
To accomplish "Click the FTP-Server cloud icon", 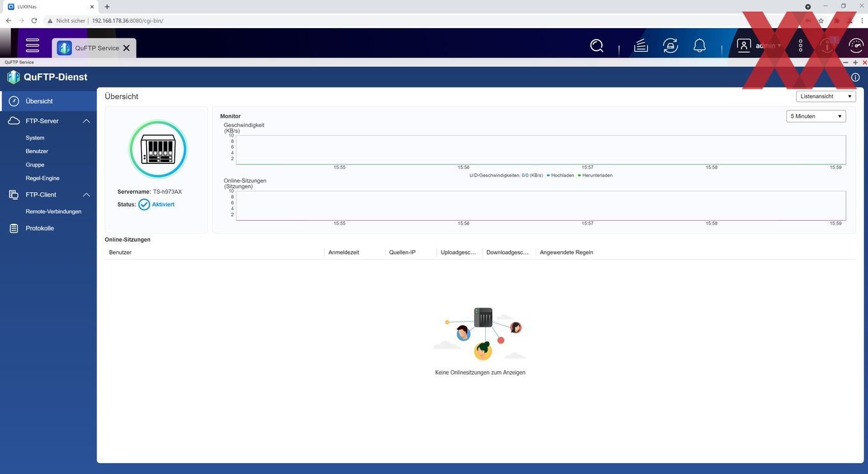I will [14, 121].
